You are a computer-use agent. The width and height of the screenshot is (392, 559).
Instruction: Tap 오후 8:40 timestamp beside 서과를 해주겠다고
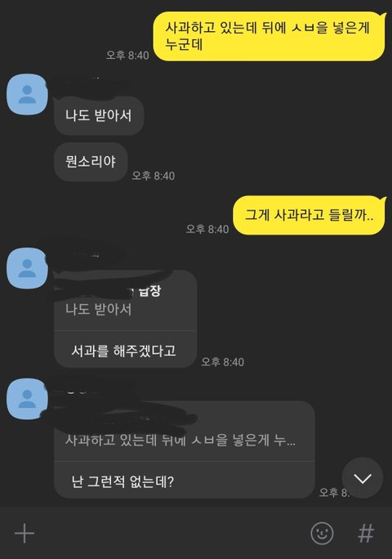pyautogui.click(x=223, y=362)
